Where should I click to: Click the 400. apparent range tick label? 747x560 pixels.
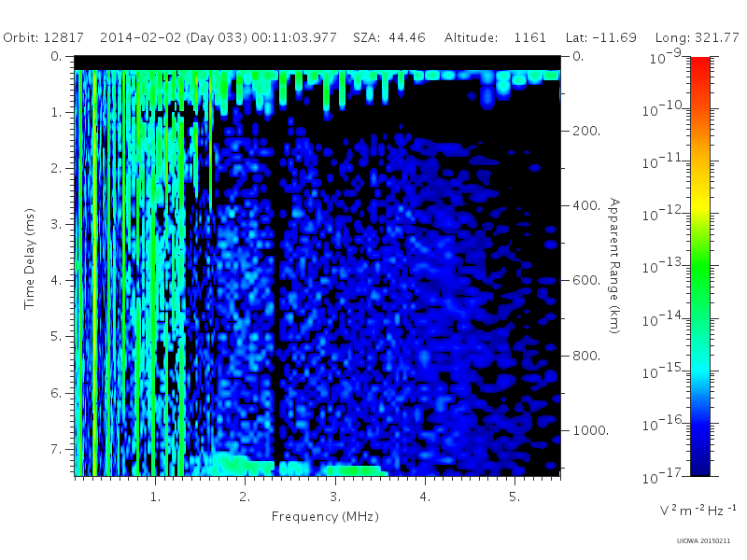(x=586, y=205)
